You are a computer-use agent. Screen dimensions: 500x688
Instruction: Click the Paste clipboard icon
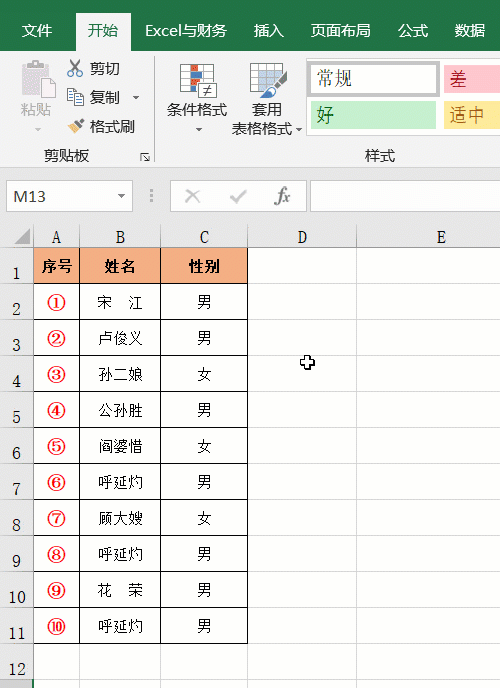[x=38, y=79]
